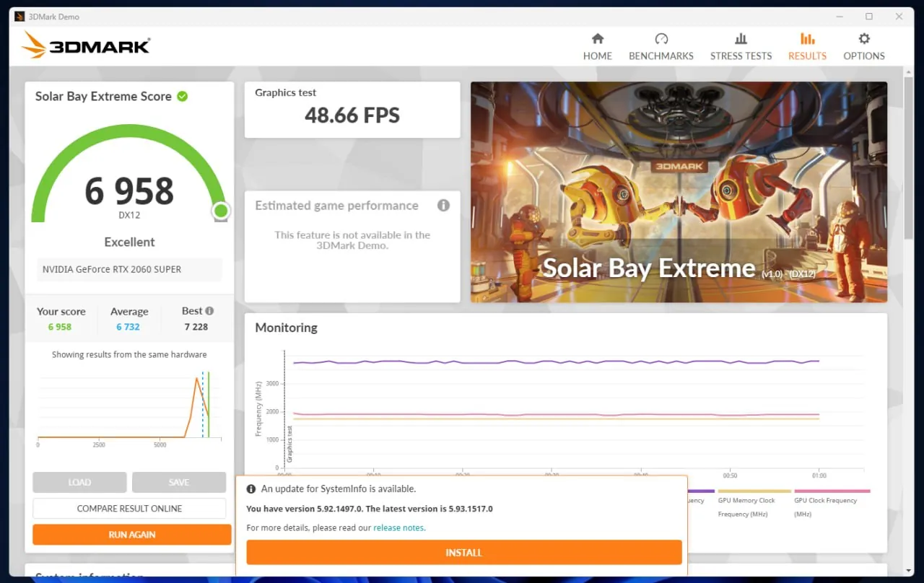Image resolution: width=924 pixels, height=583 pixels.
Task: Click the 3DMark Demo title bar icon
Action: pos(19,16)
